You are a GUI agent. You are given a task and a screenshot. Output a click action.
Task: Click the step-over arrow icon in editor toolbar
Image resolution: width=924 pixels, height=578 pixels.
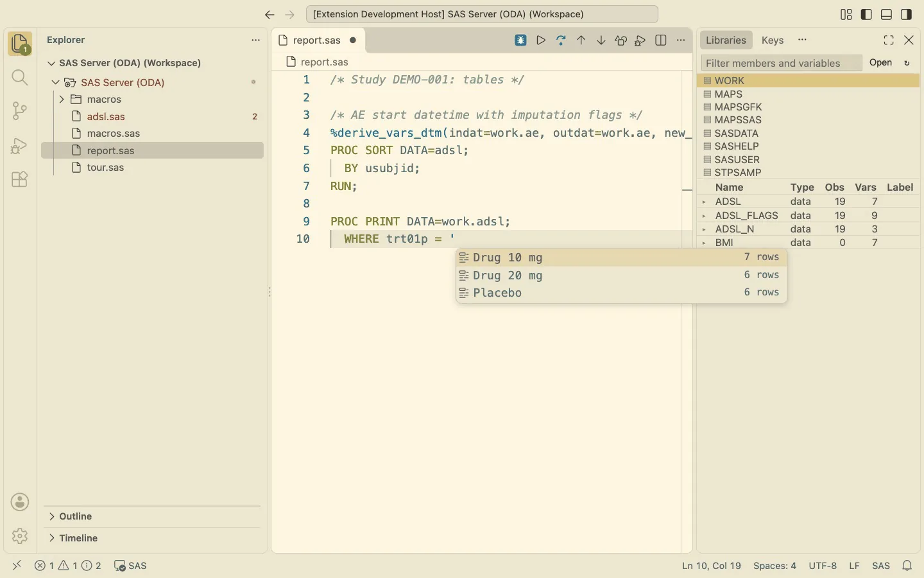point(561,40)
